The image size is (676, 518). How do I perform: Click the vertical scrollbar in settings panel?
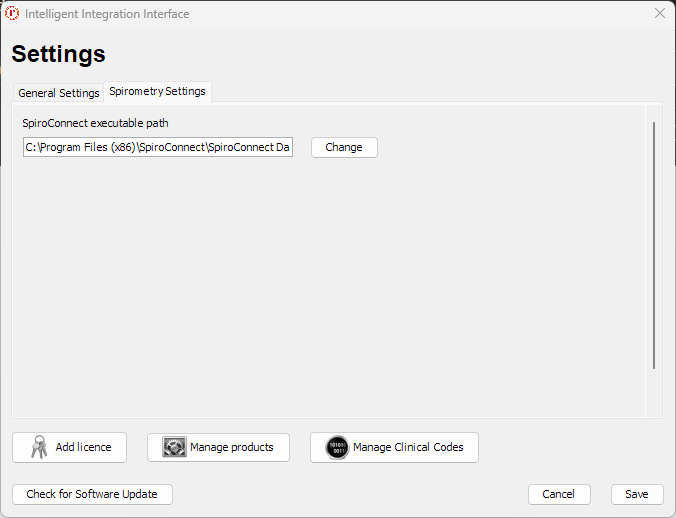(x=654, y=245)
